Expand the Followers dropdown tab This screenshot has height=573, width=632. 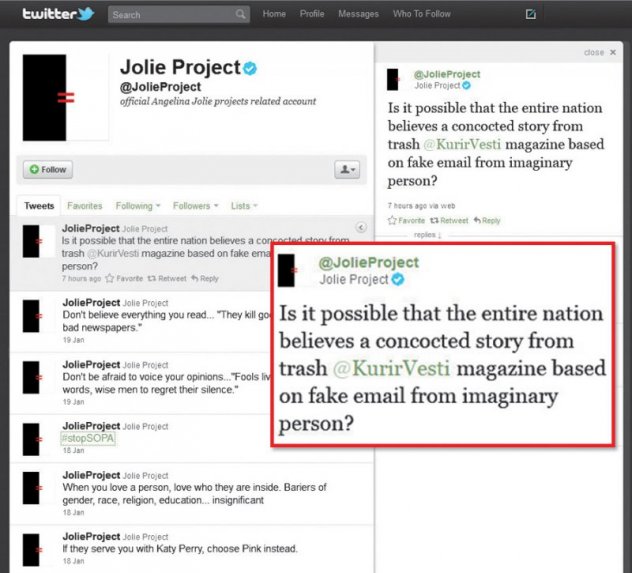tap(195, 206)
